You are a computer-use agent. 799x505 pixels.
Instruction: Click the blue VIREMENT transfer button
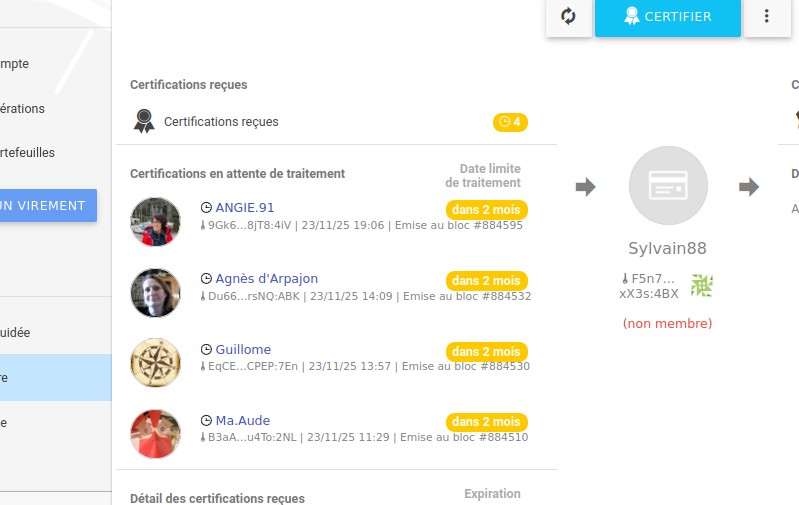click(x=45, y=205)
